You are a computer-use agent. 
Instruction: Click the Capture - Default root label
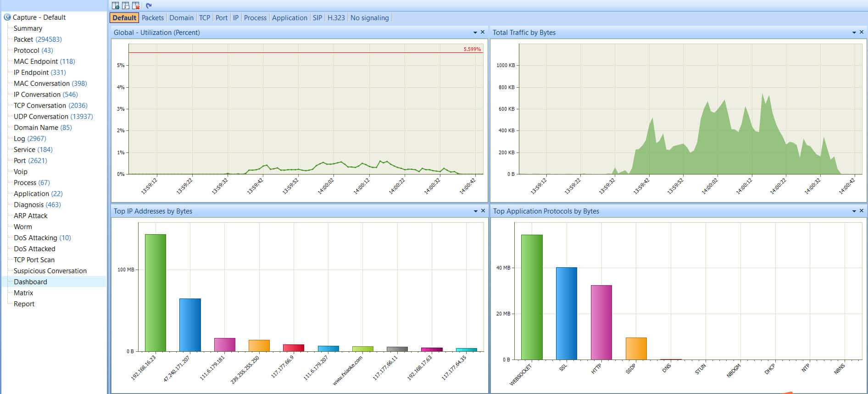tap(39, 17)
